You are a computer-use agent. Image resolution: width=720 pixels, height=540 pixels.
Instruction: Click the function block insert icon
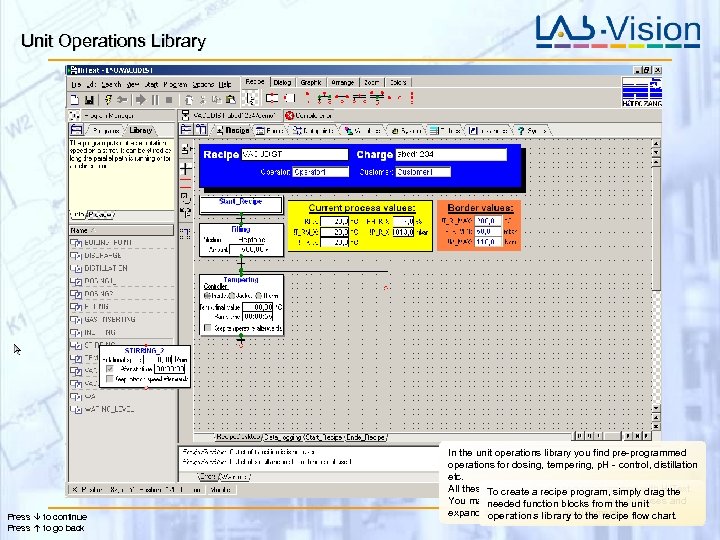point(272,98)
